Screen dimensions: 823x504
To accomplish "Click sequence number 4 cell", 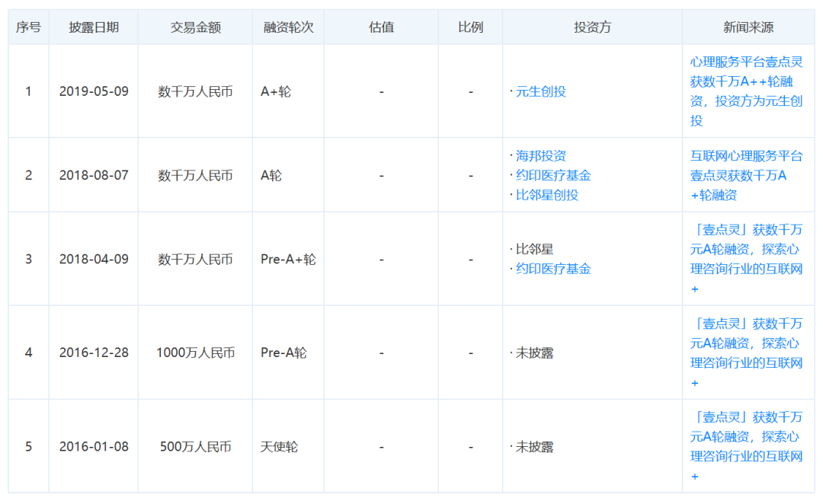I will coord(28,353).
